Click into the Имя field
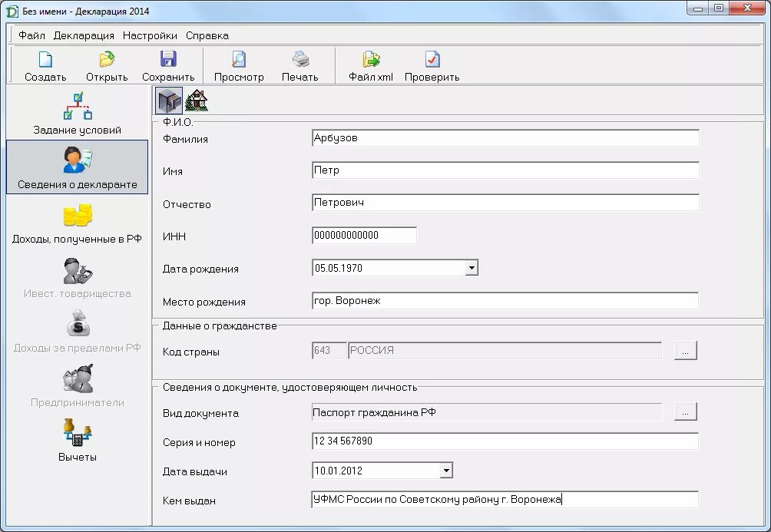The width and height of the screenshot is (771, 532). 505,170
